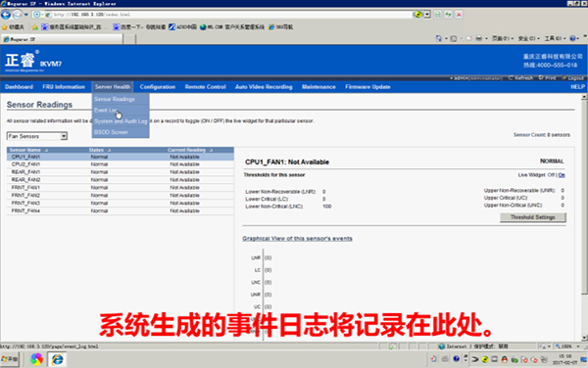
Task: Sort table by Sensor Name column header
Action: click(28, 150)
